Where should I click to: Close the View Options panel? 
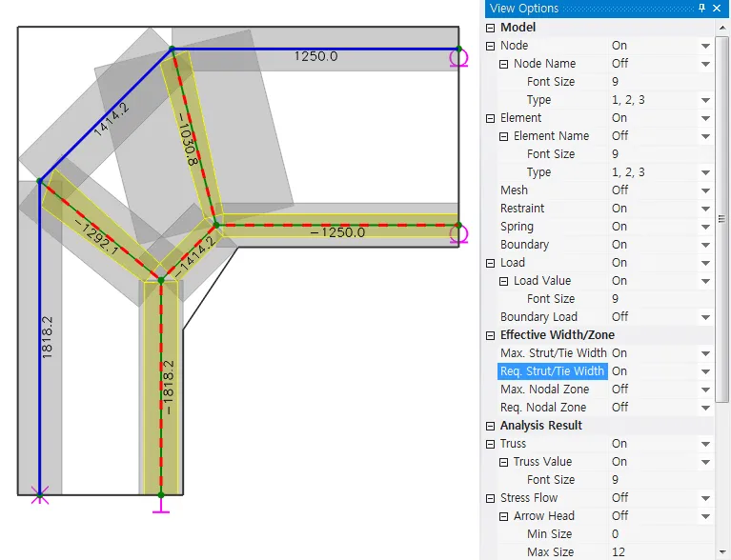coord(717,8)
